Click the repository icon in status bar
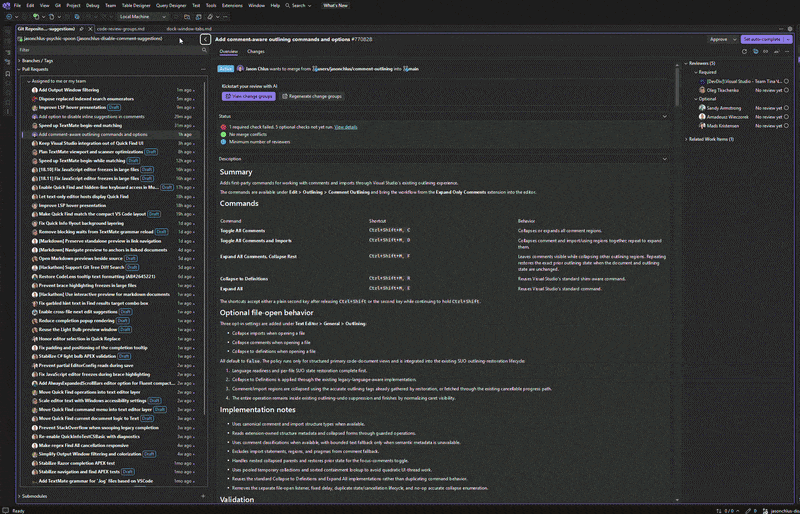Viewport: 800px width, 514px height. click(765, 510)
